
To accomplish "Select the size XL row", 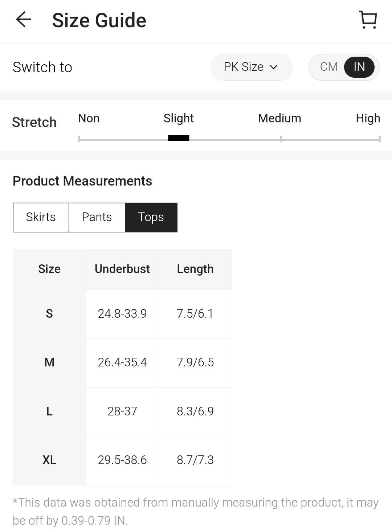I will [49, 460].
